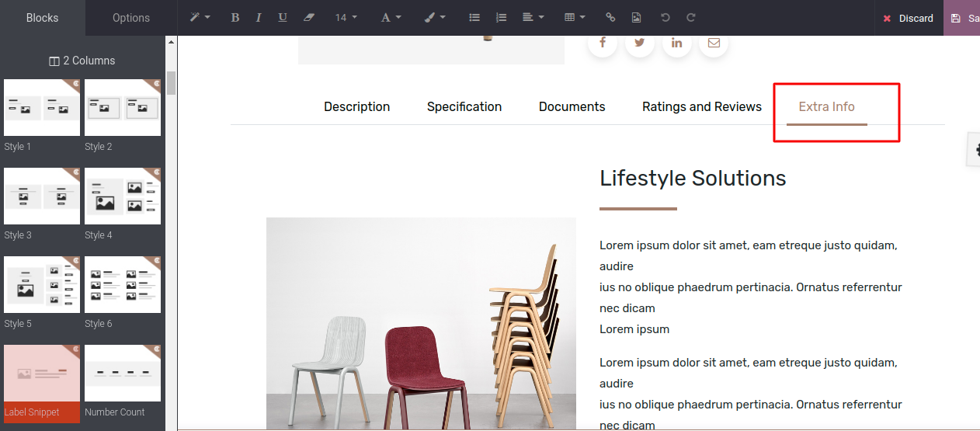Image resolution: width=980 pixels, height=431 pixels.
Task: Switch to the Options tab
Action: [131, 18]
